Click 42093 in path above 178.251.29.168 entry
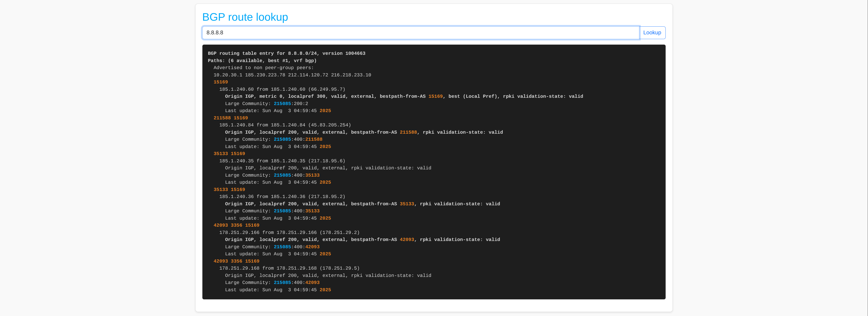 coord(220,261)
